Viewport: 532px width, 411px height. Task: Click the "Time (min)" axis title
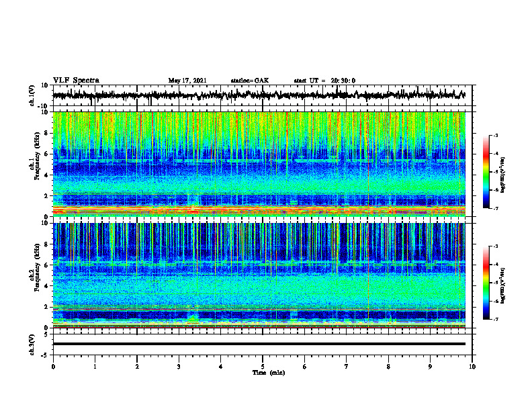(269, 373)
